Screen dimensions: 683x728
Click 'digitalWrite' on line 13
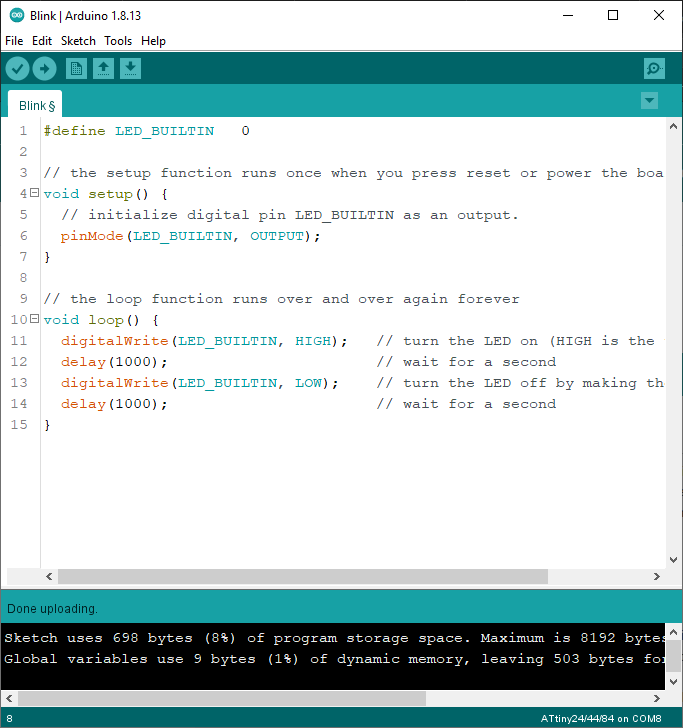115,383
